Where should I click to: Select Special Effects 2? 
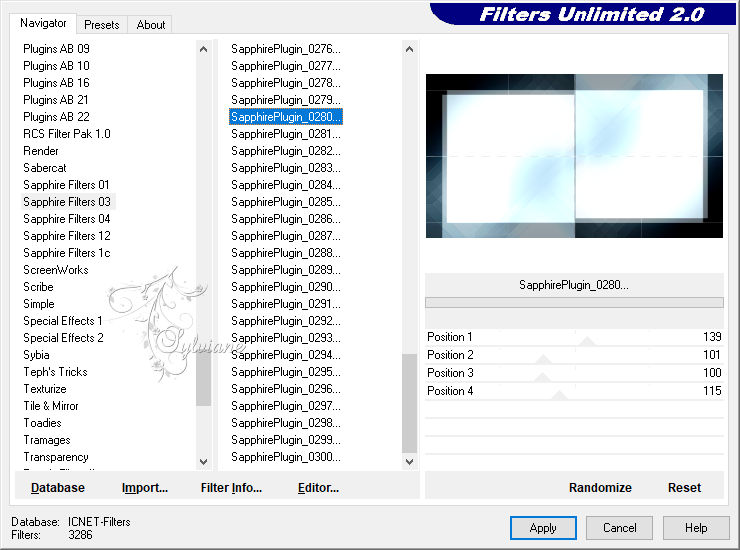click(x=63, y=338)
